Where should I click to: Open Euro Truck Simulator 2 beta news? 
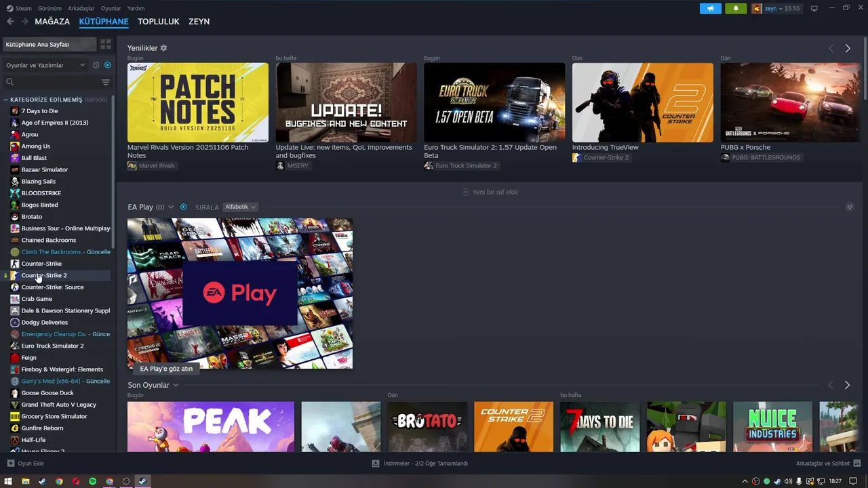click(494, 102)
